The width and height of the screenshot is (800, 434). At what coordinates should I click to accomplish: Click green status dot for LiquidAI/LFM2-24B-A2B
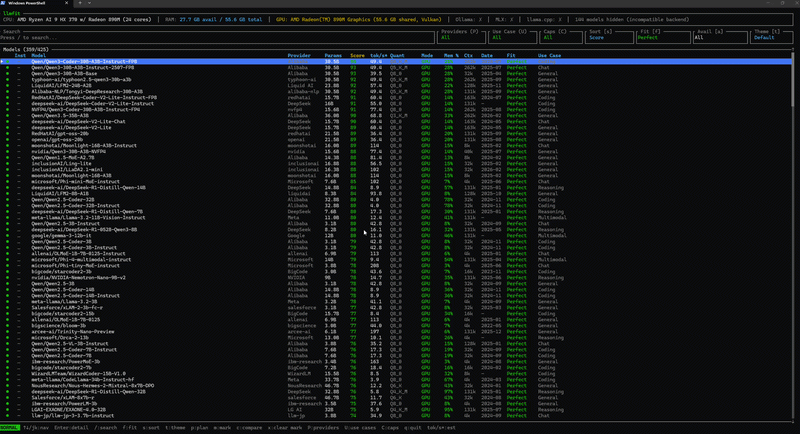(x=7, y=86)
